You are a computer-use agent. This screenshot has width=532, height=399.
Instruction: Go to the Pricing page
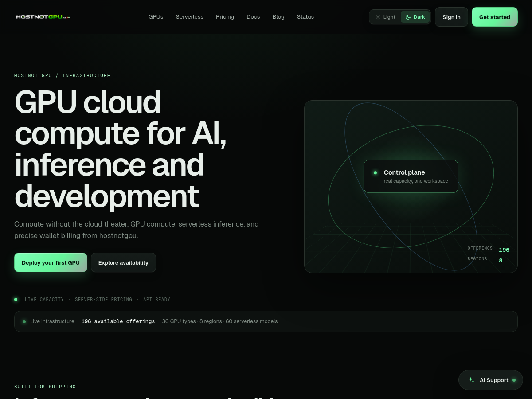[225, 17]
